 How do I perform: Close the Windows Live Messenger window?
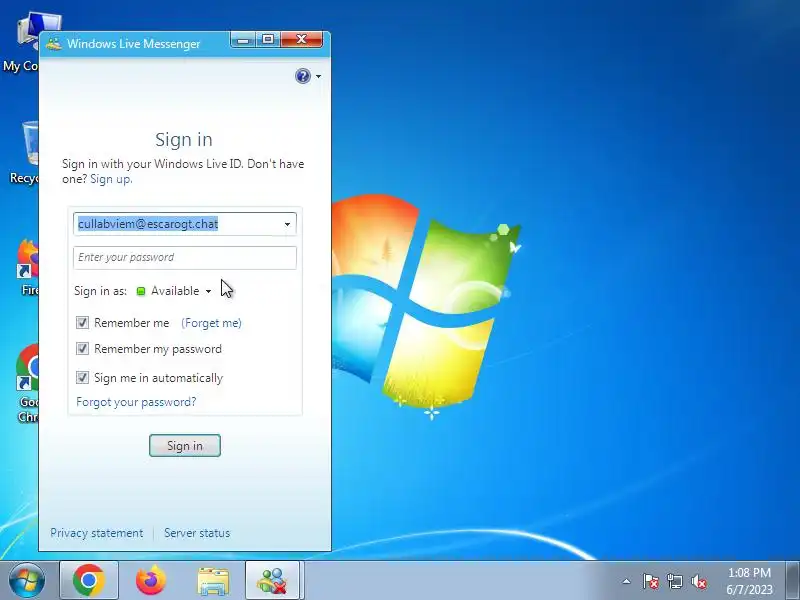301,40
